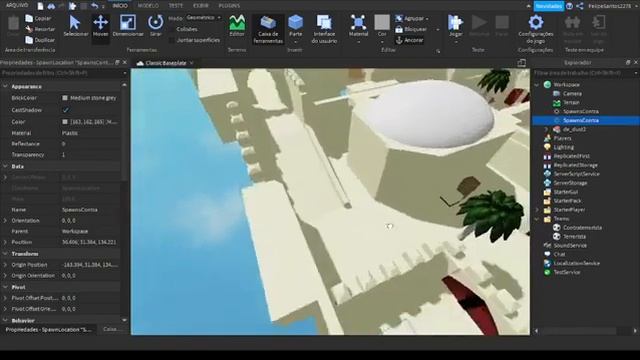
Task: Expand the Orientation property row
Action: click(5, 220)
